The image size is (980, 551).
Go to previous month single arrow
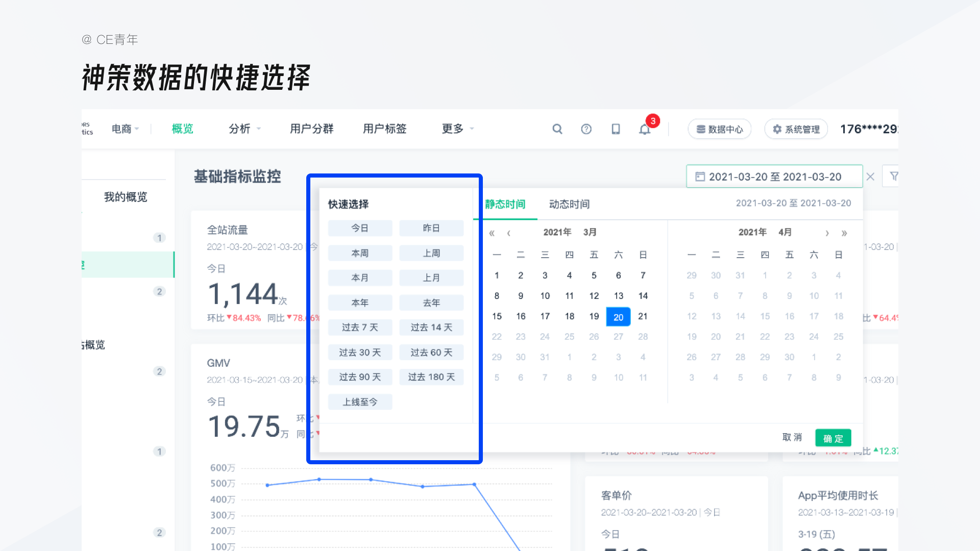coord(508,233)
